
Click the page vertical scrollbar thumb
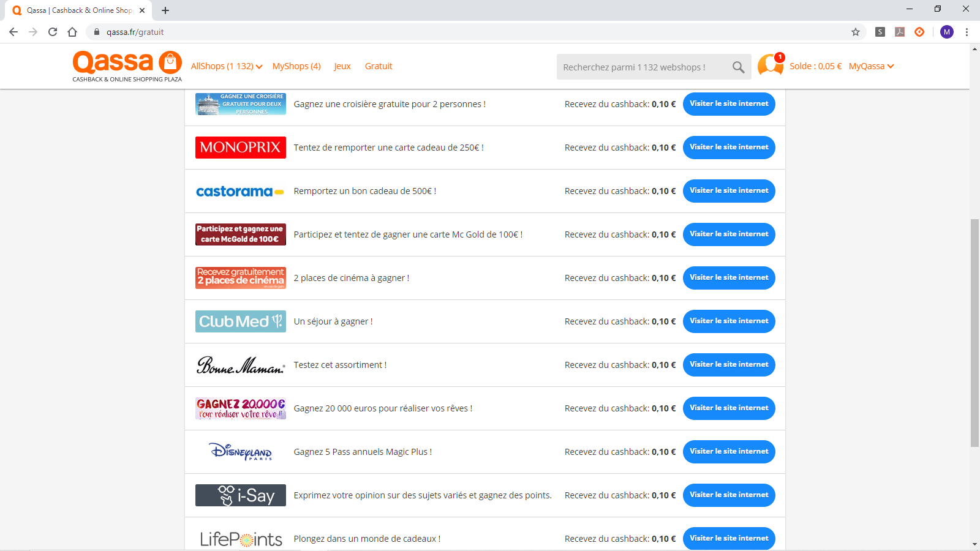[x=974, y=332]
